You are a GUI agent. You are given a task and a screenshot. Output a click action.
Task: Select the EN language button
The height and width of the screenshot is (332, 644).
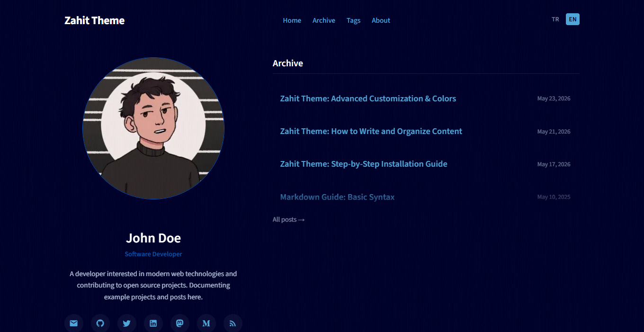[x=572, y=19]
